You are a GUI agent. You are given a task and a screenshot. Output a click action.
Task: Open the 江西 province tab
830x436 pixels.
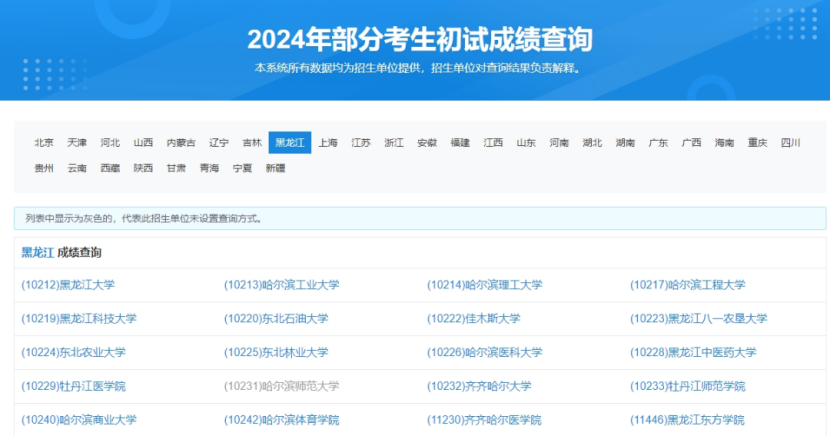[493, 142]
